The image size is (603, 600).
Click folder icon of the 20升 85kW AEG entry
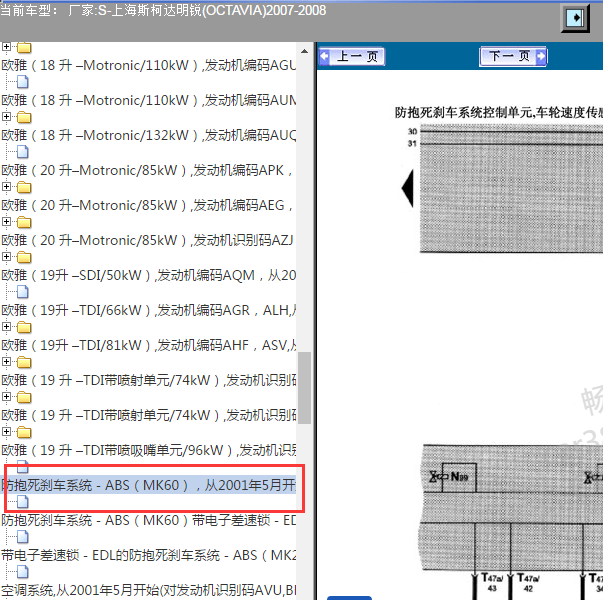(x=24, y=187)
